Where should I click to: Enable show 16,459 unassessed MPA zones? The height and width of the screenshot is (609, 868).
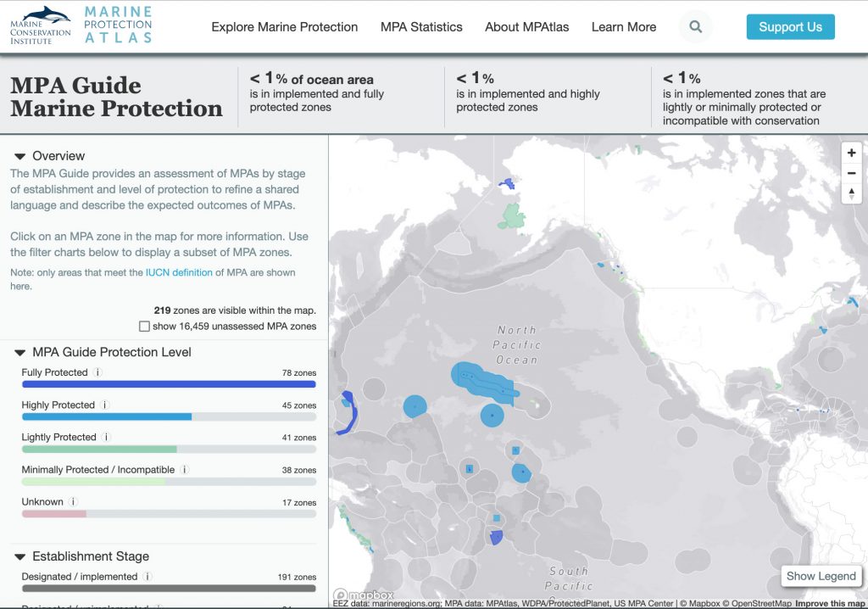[x=145, y=327]
